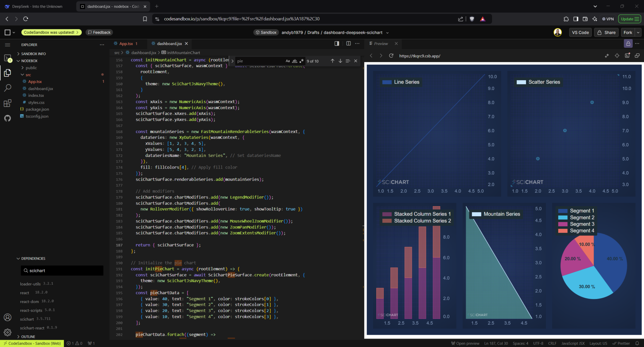Click the Share button
The width and height of the screenshot is (644, 347).
(x=607, y=32)
